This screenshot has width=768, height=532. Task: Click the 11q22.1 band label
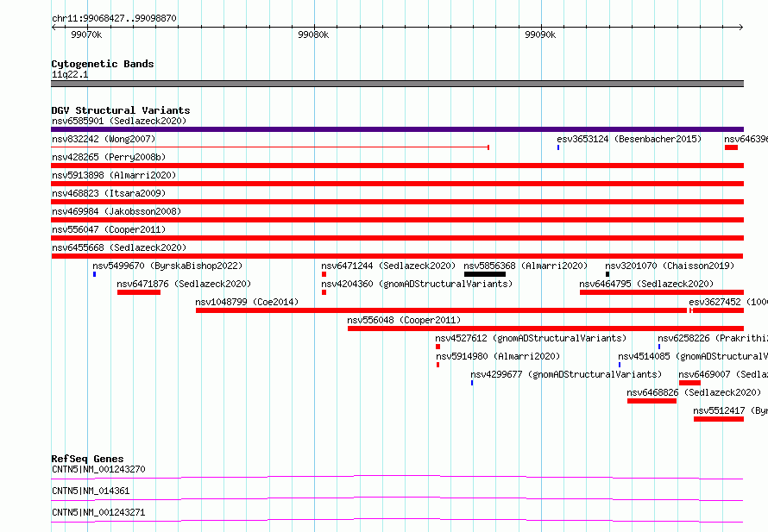(70, 74)
